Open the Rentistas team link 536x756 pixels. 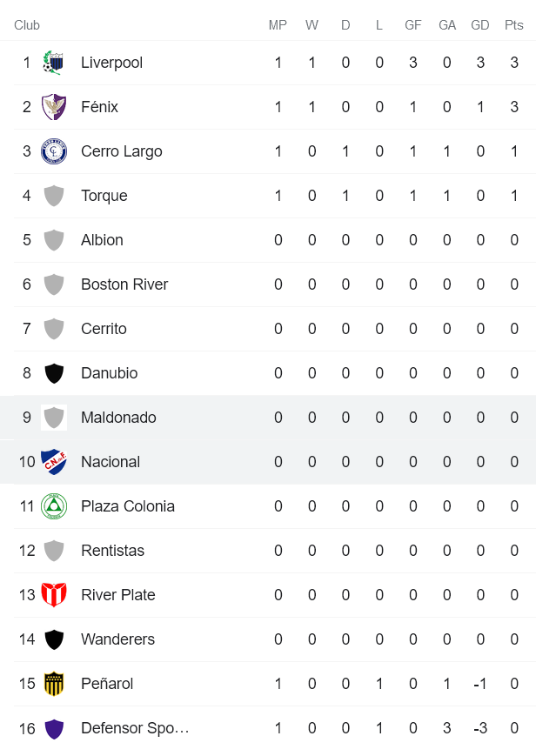point(112,551)
